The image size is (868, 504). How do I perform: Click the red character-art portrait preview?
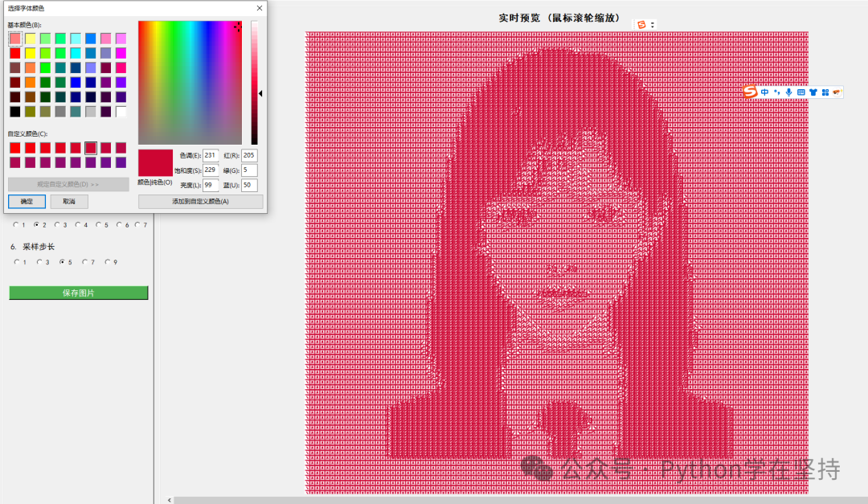click(x=557, y=263)
